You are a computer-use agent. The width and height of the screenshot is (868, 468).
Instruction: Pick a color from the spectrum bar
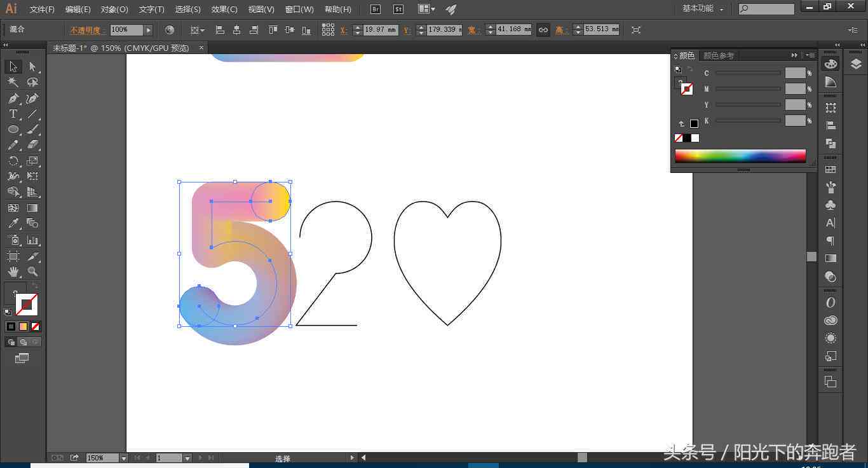coord(740,156)
